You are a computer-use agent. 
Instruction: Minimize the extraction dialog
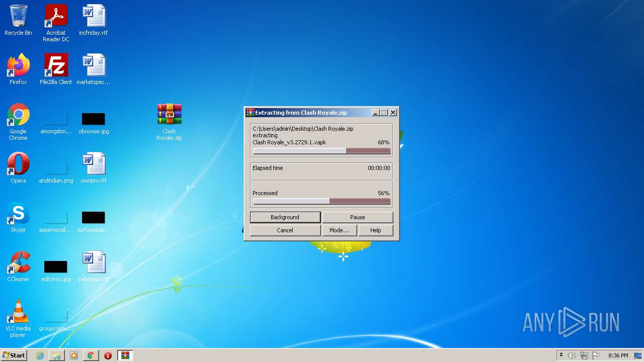(x=375, y=113)
